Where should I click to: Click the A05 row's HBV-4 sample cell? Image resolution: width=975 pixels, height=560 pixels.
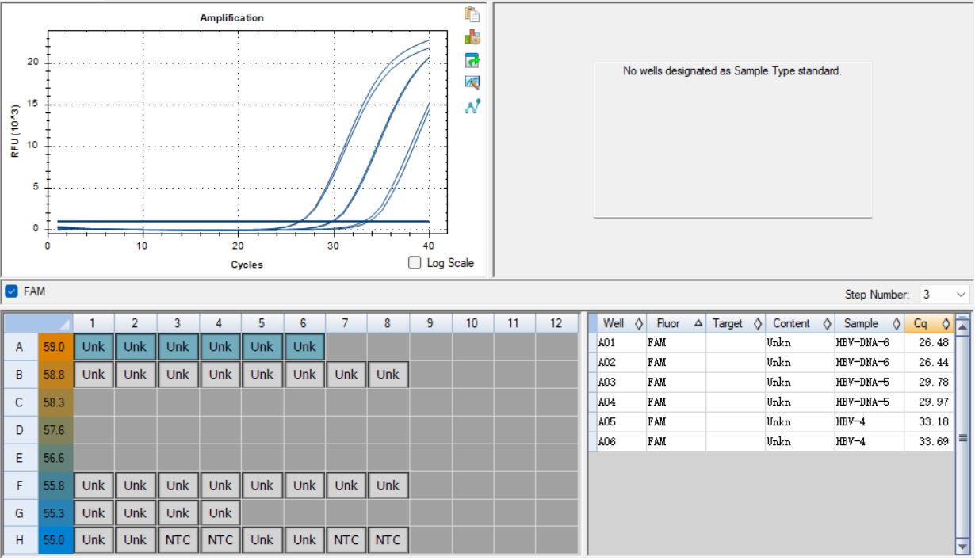coord(868,422)
